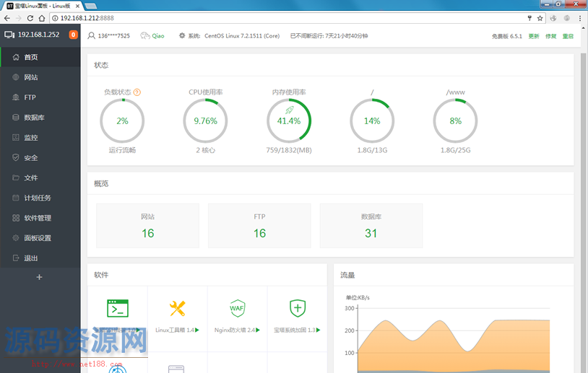Screen dimensions: 588x373
Task: Click the 136****7525 account name
Action: 114,36
